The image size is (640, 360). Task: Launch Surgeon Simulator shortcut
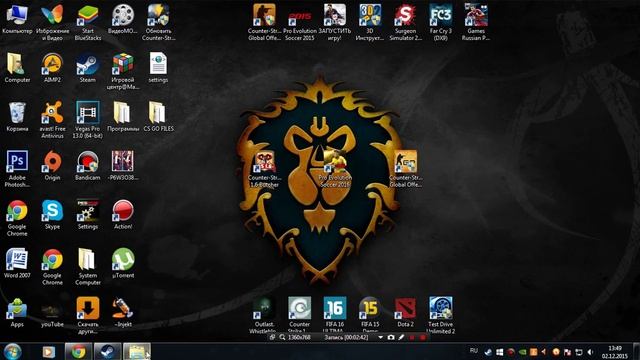[x=405, y=22]
